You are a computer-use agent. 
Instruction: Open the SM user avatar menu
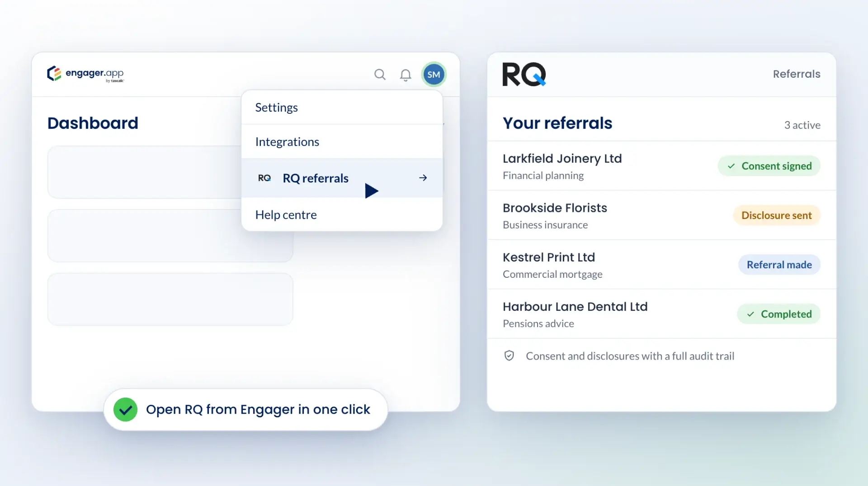click(x=434, y=75)
